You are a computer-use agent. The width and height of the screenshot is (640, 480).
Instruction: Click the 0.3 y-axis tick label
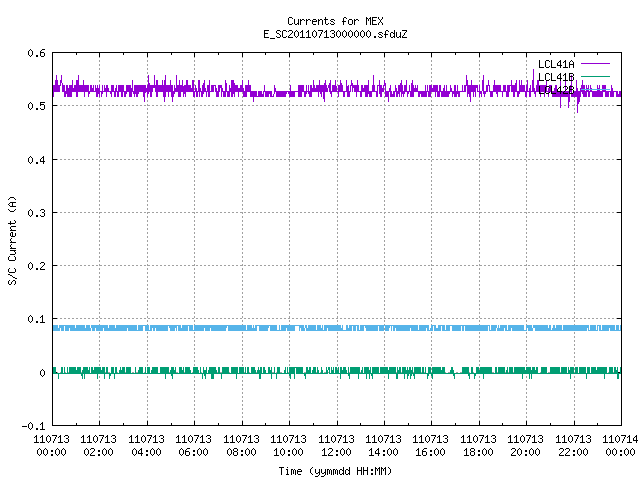pyautogui.click(x=36, y=213)
